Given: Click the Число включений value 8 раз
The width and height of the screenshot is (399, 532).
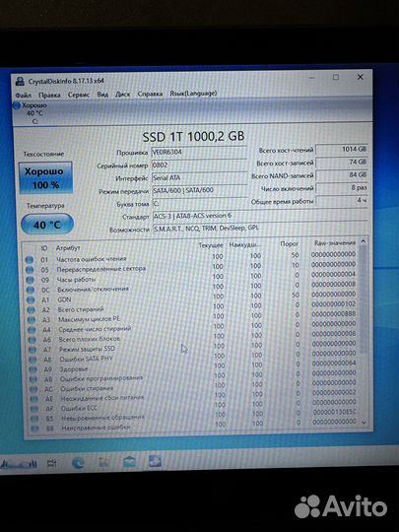Looking at the screenshot, I should 342,188.
